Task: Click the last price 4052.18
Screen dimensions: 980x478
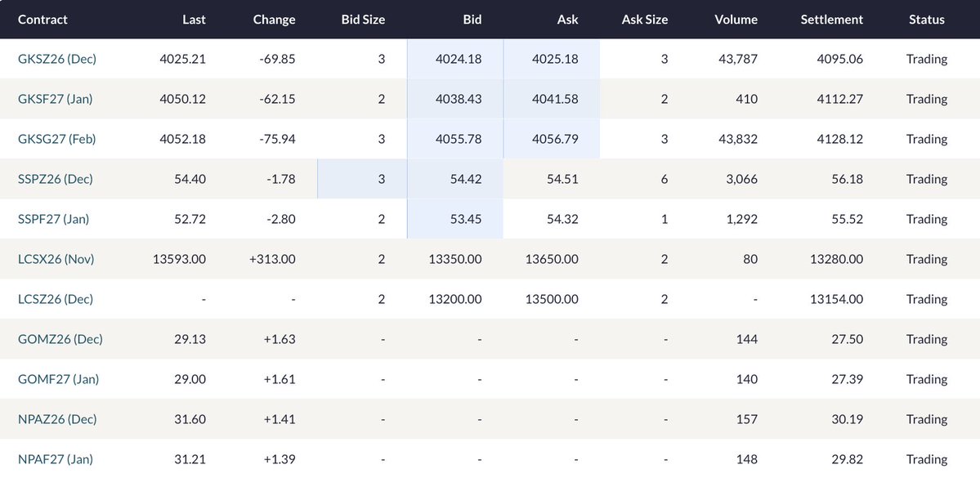Action: (x=182, y=139)
